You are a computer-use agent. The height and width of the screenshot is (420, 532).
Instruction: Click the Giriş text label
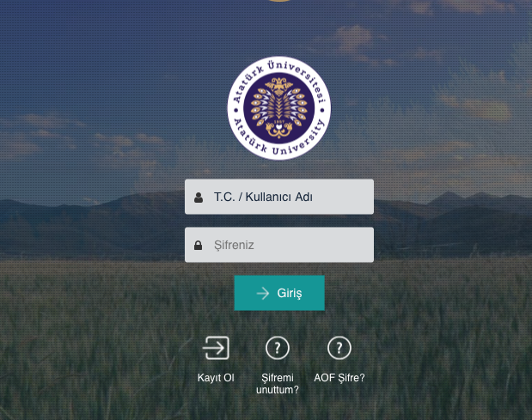(289, 293)
